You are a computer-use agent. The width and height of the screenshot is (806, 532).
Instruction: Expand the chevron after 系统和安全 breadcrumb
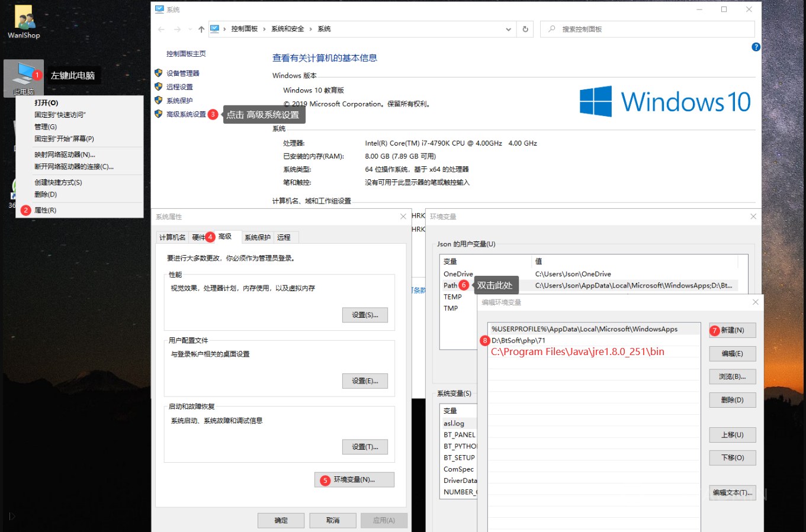(311, 29)
